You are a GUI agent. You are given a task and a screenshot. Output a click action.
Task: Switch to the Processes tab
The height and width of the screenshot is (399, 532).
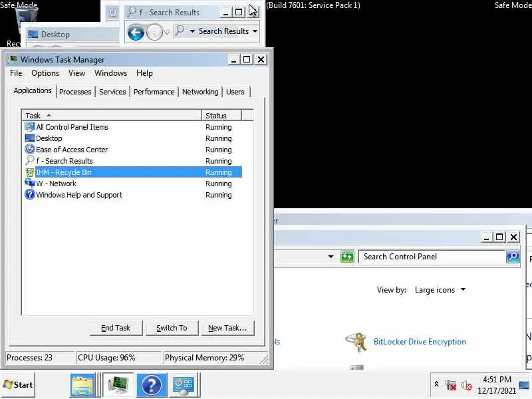75,92
